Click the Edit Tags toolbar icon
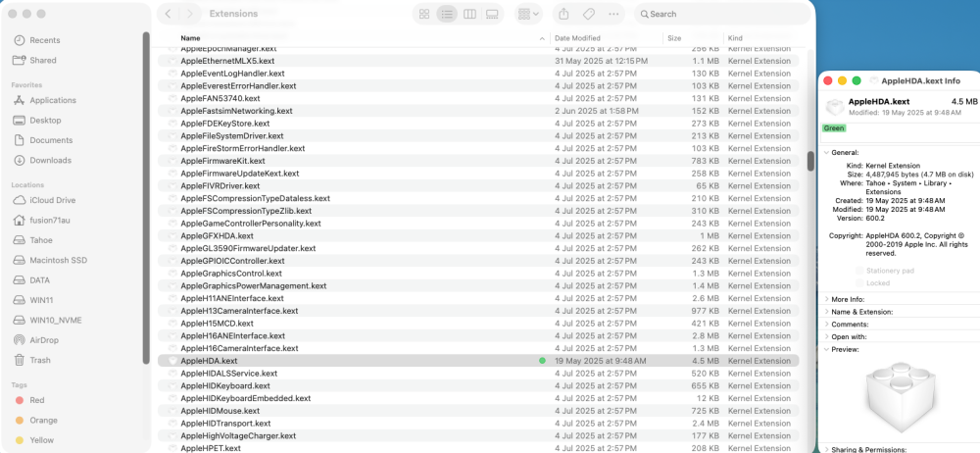The width and height of the screenshot is (980, 453). pos(588,14)
